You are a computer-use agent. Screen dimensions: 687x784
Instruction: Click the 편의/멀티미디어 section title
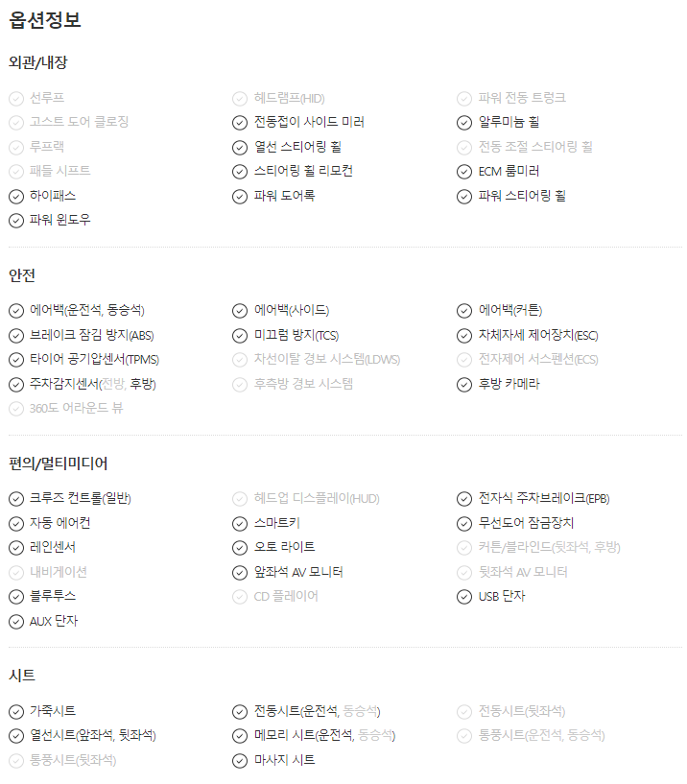[x=59, y=464]
